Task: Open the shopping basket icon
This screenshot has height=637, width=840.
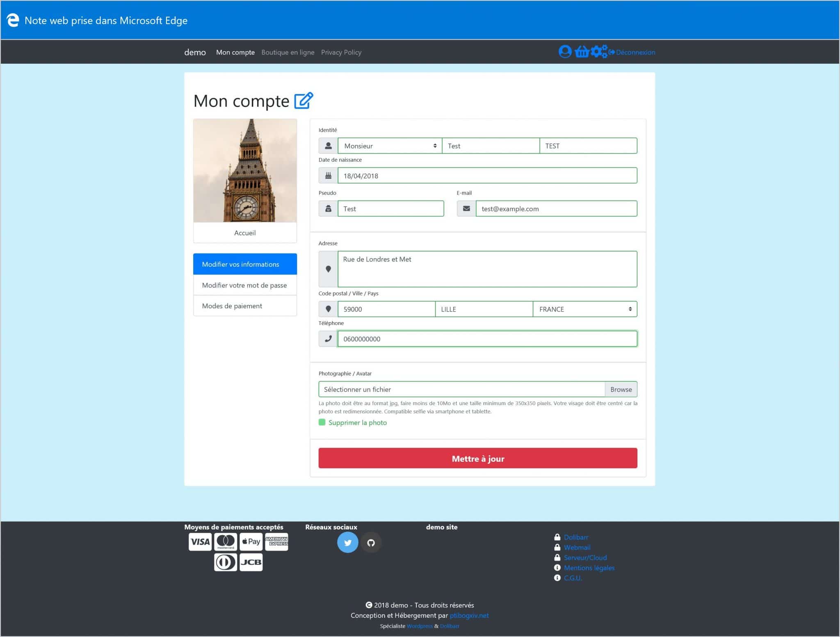Action: [582, 52]
